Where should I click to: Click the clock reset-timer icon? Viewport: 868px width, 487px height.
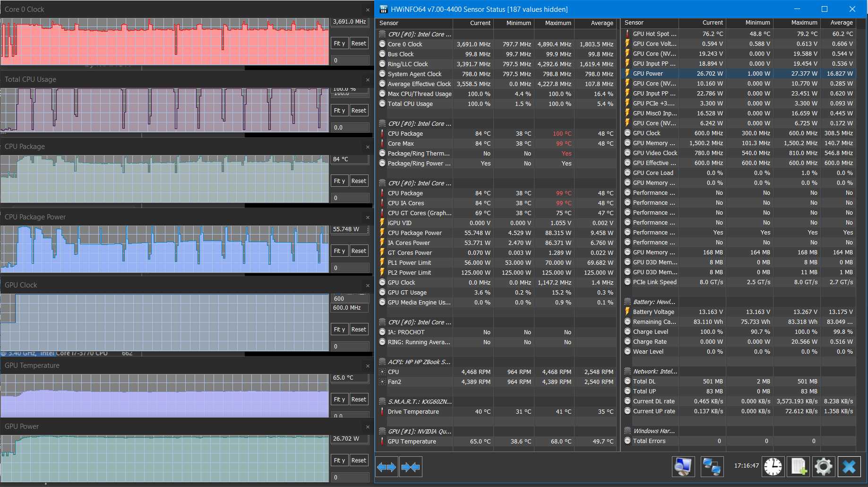tap(773, 467)
